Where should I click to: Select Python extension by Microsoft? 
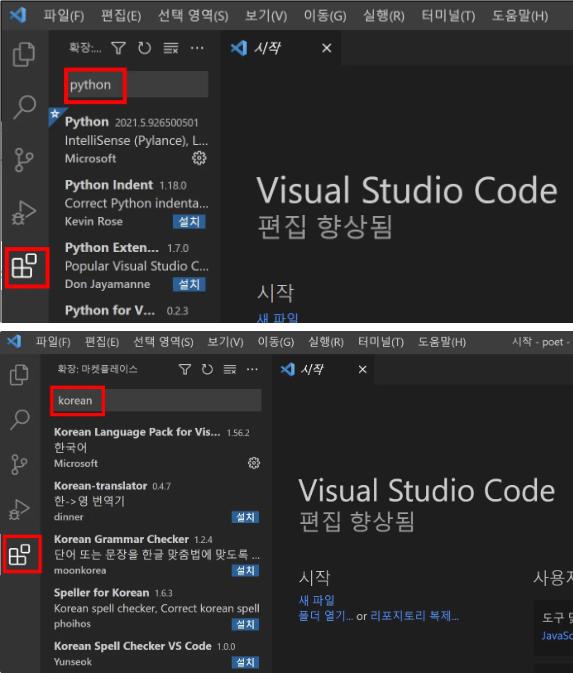[136, 140]
